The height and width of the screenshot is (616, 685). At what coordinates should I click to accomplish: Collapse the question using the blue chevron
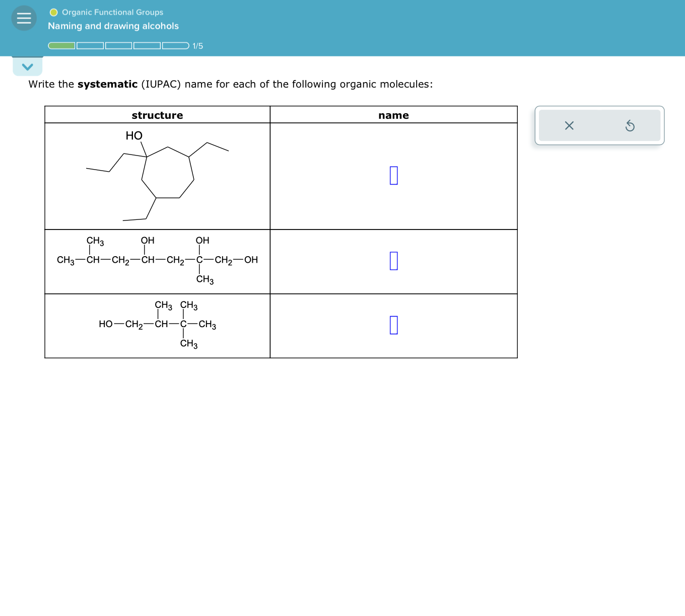click(28, 66)
